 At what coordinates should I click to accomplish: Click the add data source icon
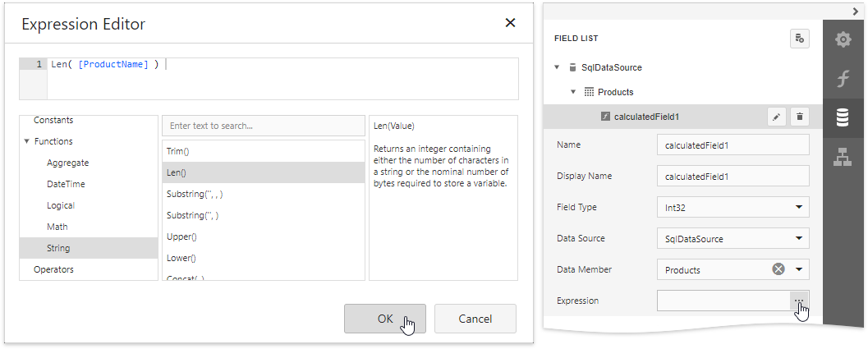pyautogui.click(x=800, y=39)
